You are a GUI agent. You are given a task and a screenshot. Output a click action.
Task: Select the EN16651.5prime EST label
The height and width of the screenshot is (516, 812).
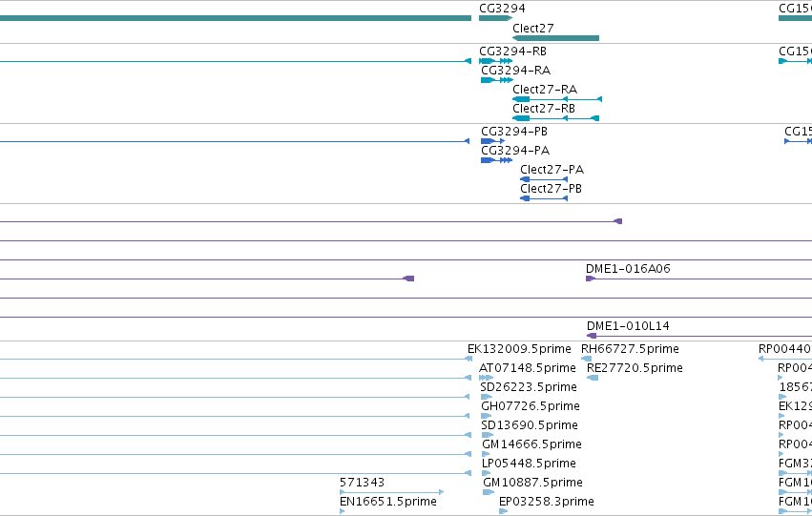pos(388,502)
